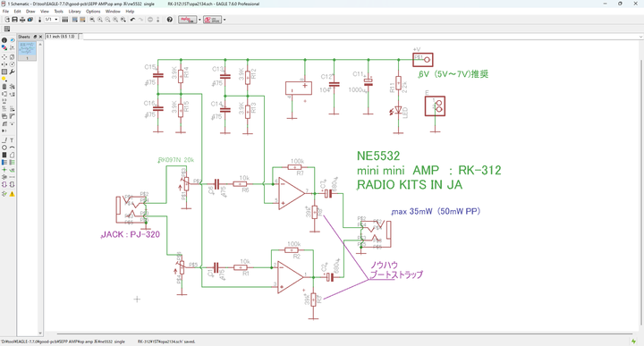Select the Module tool

click(4, 184)
